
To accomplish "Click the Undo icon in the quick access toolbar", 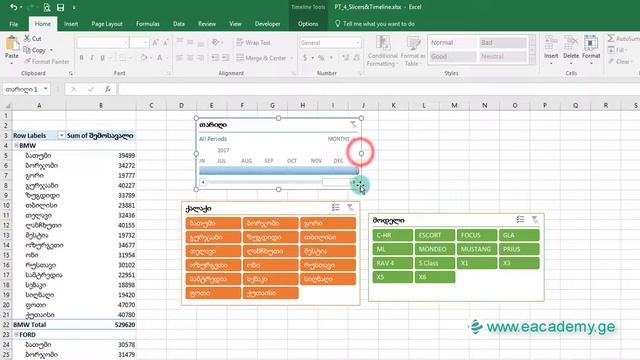I will coord(13,7).
